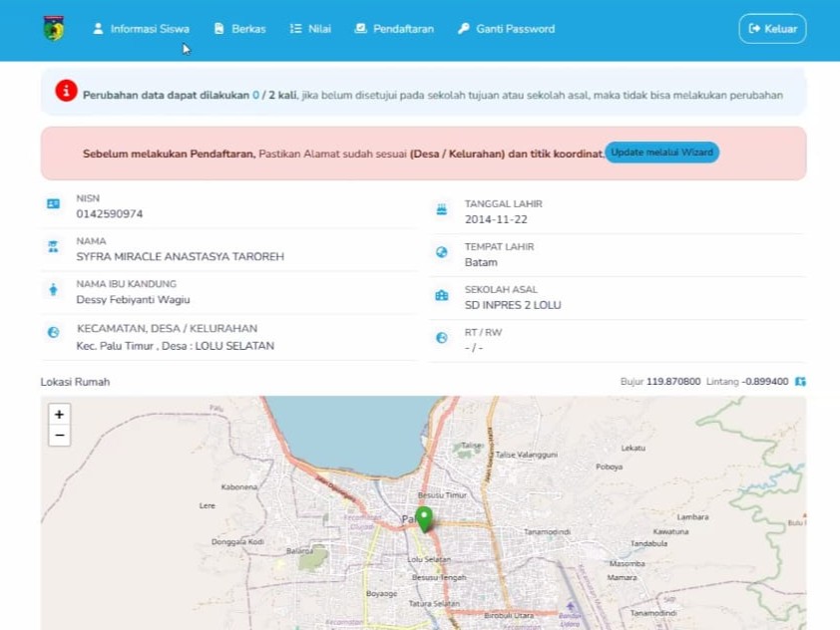
Task: Click the name SYFRA MIRACLE ANASTASYA TAROREH
Action: click(180, 257)
